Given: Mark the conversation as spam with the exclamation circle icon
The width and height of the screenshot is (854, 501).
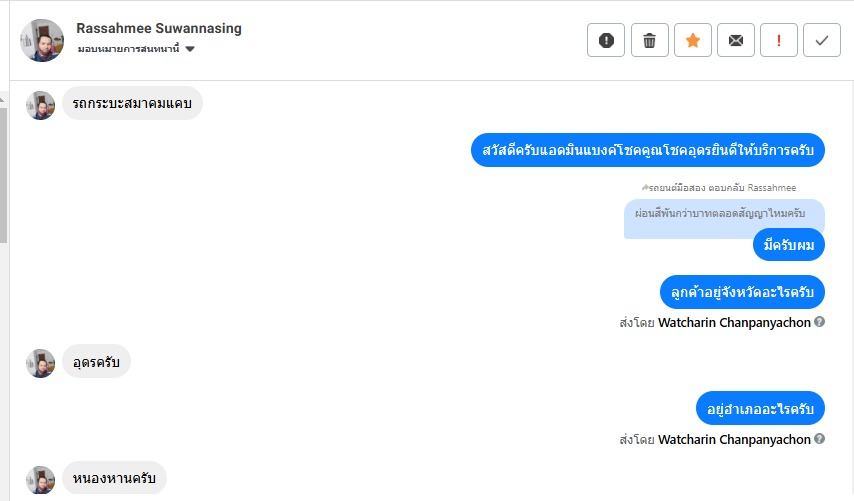Looking at the screenshot, I should pos(606,40).
